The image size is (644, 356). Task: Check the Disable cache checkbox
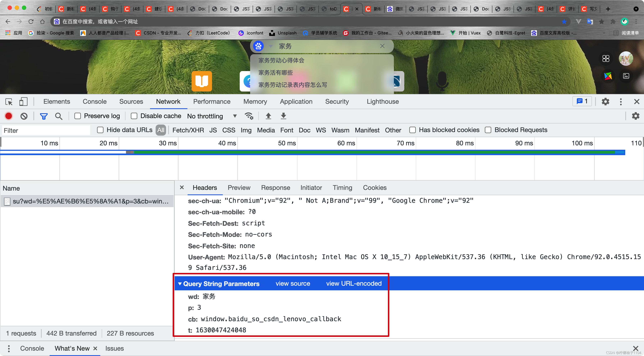(x=134, y=116)
